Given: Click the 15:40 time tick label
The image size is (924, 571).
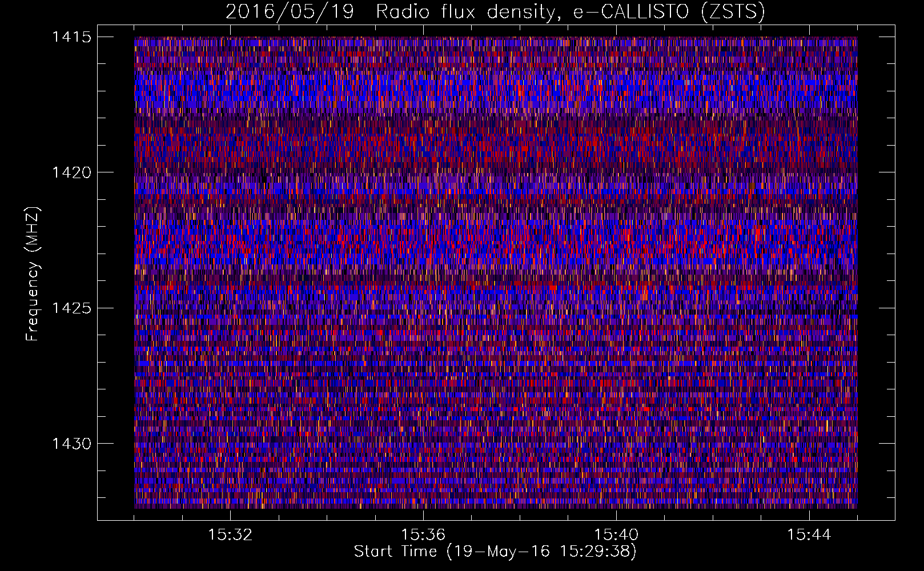Looking at the screenshot, I should [616, 534].
